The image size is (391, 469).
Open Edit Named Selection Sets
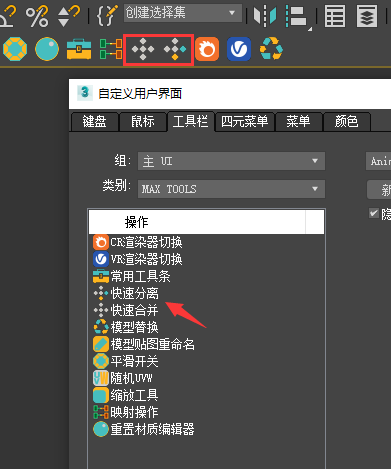(107, 16)
